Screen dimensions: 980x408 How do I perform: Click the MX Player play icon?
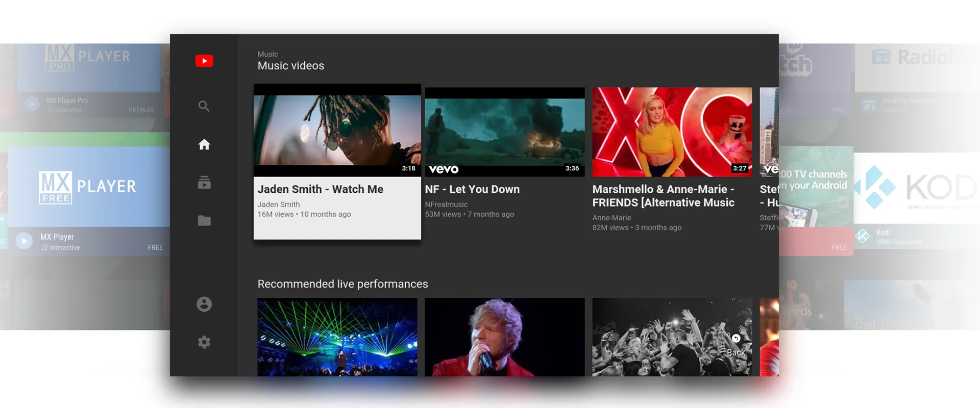click(x=24, y=241)
